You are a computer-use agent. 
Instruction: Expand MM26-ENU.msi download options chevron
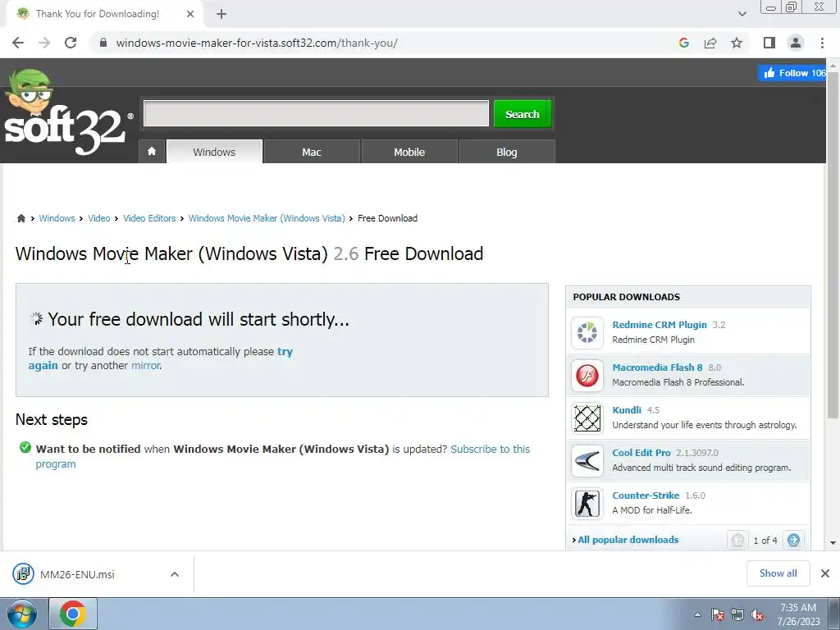[x=174, y=574]
